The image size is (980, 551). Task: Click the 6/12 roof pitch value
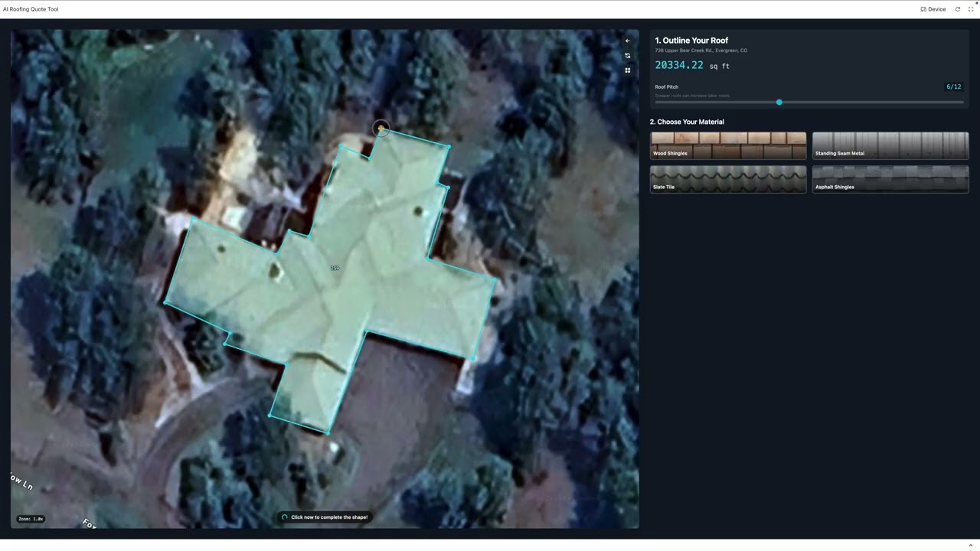point(953,86)
